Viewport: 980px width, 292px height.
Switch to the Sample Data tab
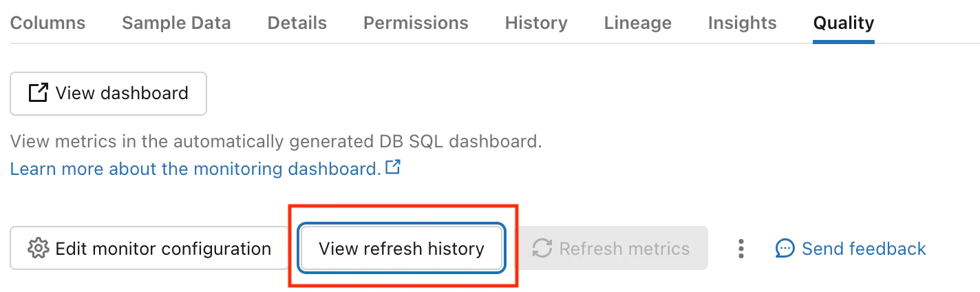[176, 23]
